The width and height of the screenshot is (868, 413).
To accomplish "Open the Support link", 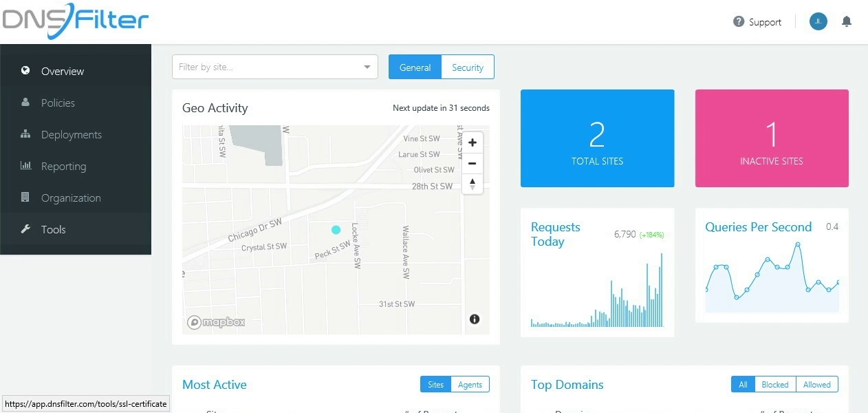I will coord(757,22).
